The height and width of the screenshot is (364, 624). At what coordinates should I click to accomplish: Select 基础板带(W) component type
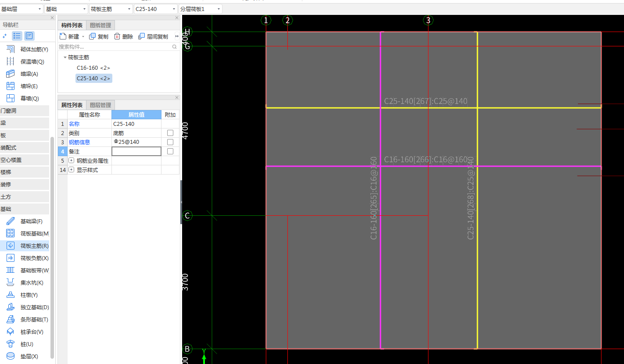click(27, 271)
